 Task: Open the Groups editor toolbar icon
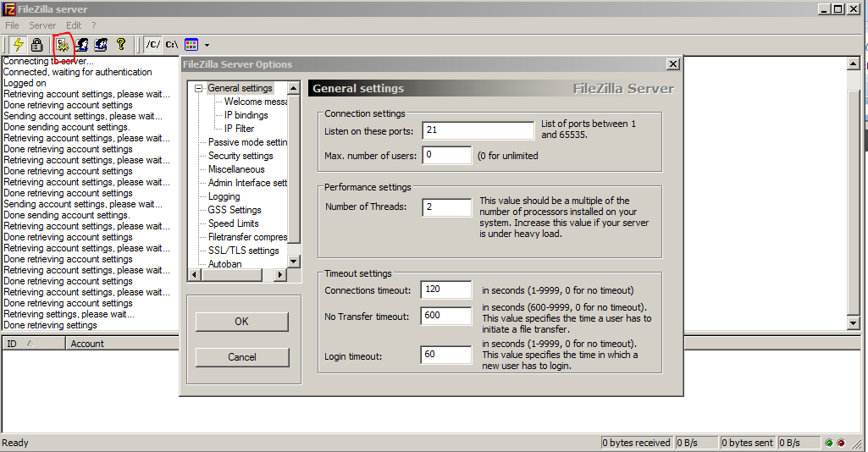pyautogui.click(x=101, y=44)
